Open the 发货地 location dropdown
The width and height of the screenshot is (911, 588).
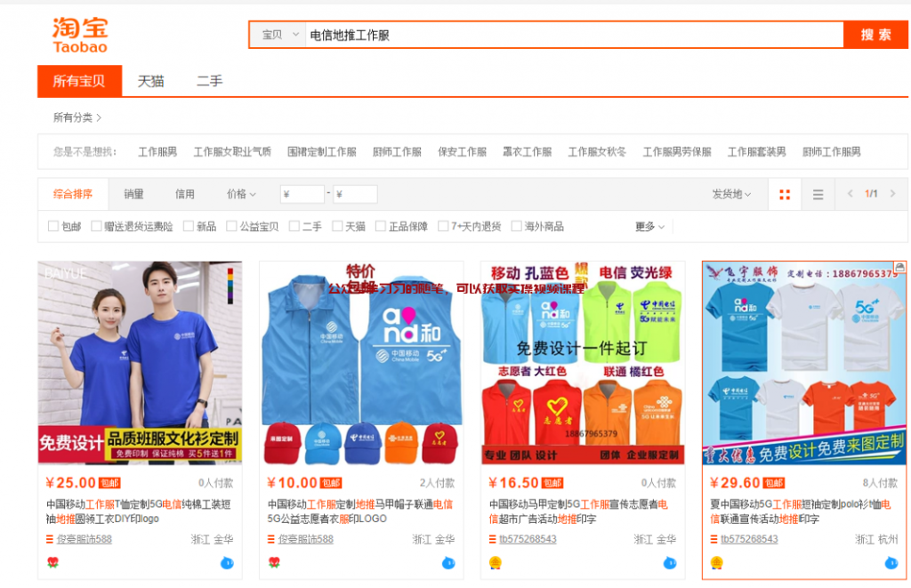pyautogui.click(x=731, y=194)
